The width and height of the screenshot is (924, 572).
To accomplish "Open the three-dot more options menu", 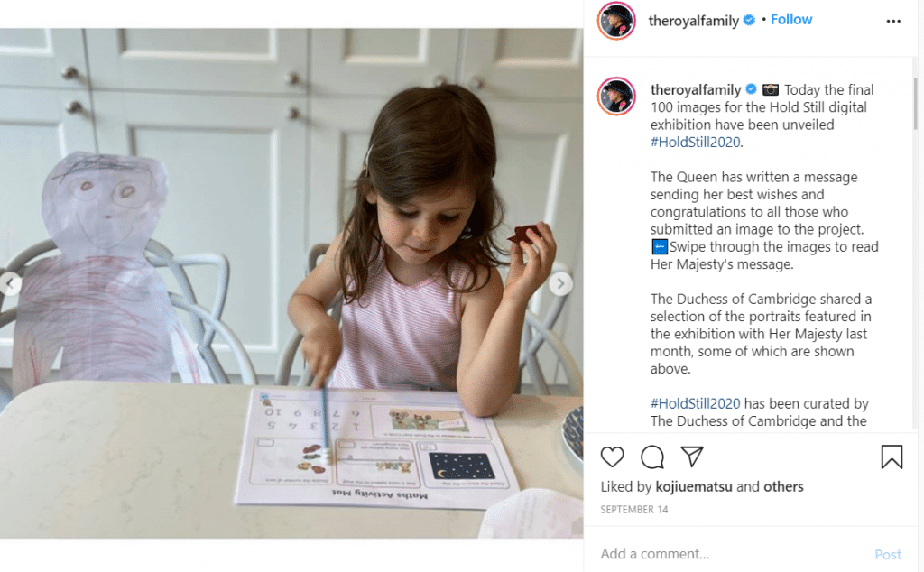I will coord(893,22).
